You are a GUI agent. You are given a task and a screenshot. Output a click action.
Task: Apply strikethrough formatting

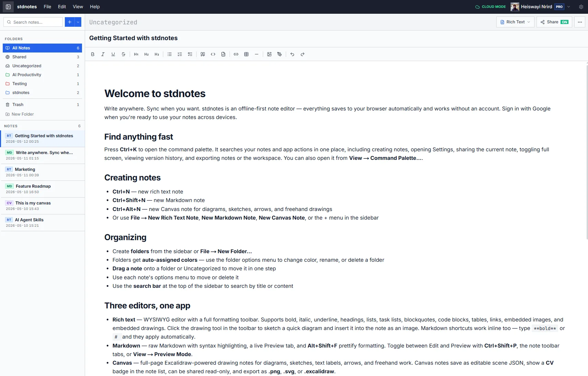pyautogui.click(x=124, y=54)
